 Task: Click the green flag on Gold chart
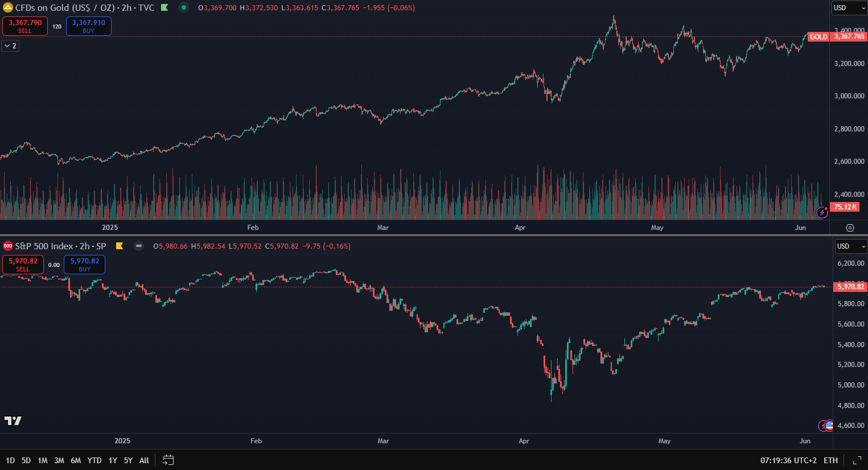point(164,8)
